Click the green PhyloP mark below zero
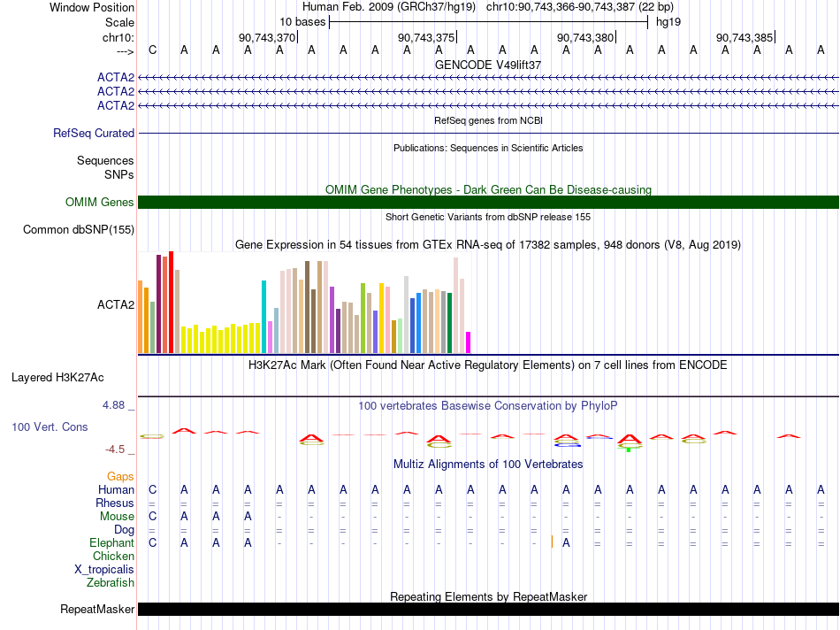The width and height of the screenshot is (840, 630). [629, 449]
